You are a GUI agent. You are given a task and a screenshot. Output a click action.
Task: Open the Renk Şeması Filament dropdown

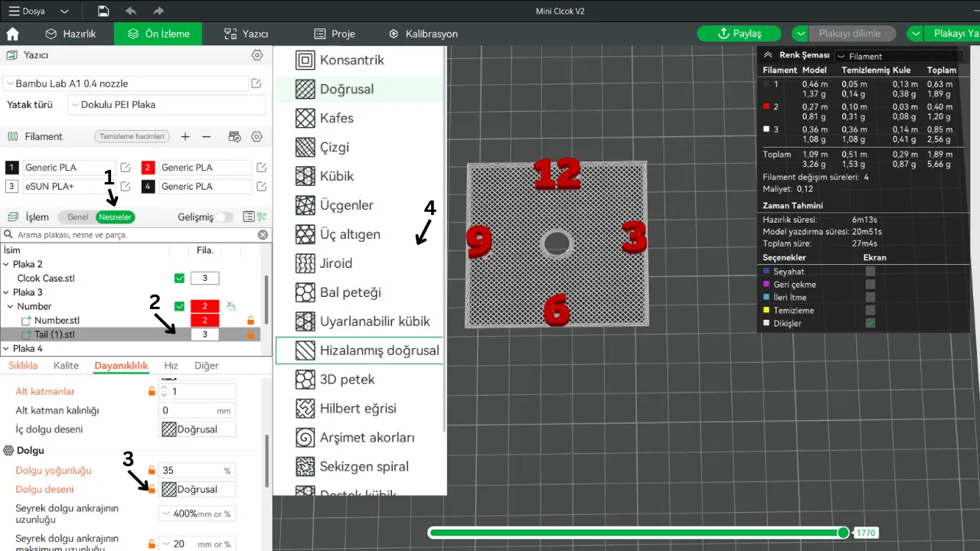click(897, 56)
